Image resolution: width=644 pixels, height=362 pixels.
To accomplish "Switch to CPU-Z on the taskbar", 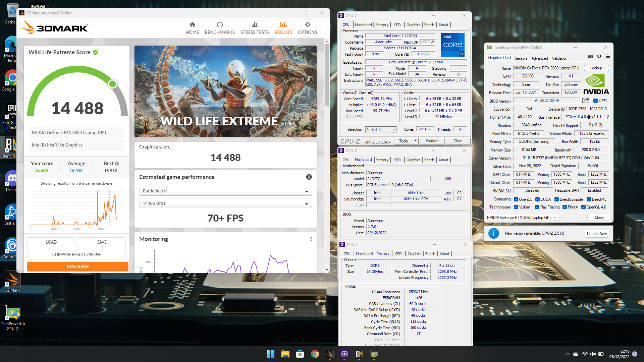I will pyautogui.click(x=344, y=354).
